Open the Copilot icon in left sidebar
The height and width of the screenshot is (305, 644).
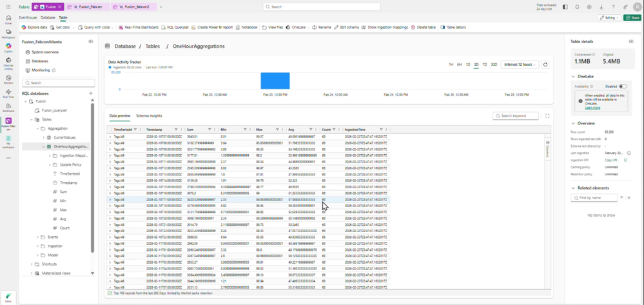(8, 47)
